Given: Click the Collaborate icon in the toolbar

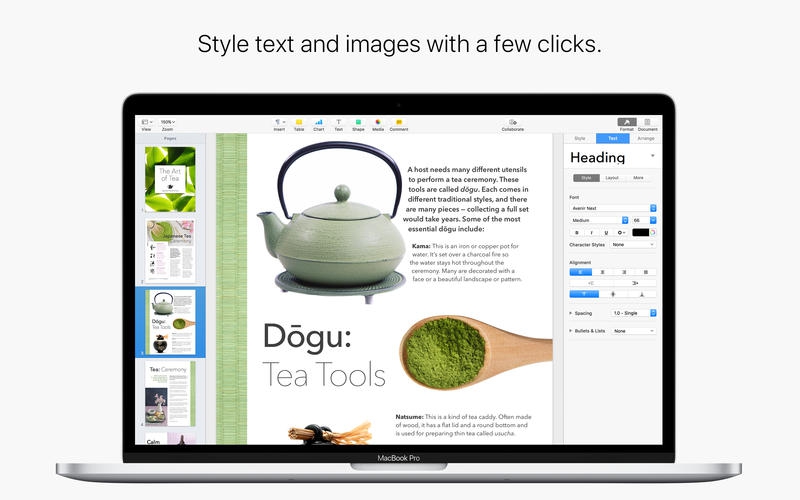Looking at the screenshot, I should tap(513, 122).
